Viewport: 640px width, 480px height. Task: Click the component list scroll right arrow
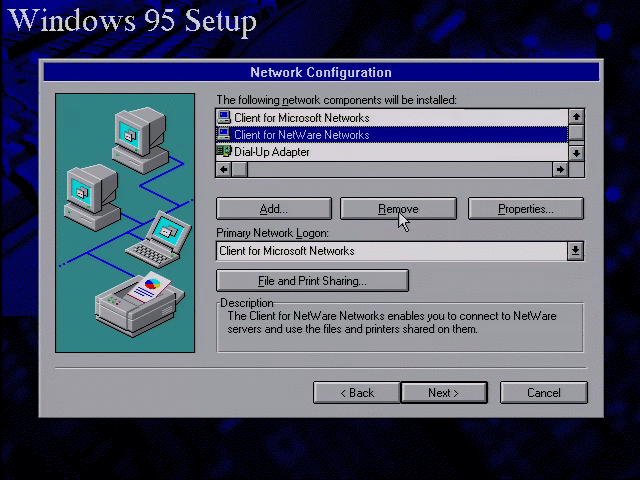560,169
